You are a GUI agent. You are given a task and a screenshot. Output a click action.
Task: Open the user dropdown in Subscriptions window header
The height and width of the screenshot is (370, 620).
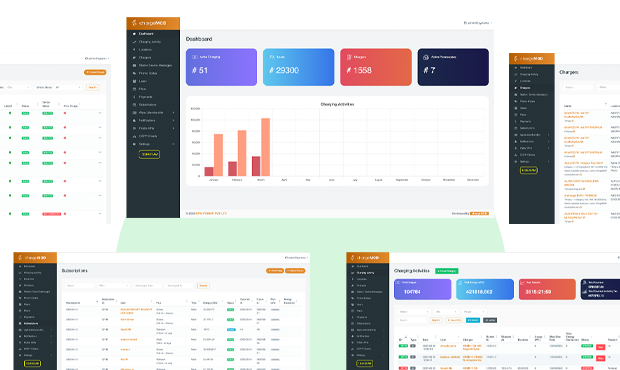tap(296, 258)
